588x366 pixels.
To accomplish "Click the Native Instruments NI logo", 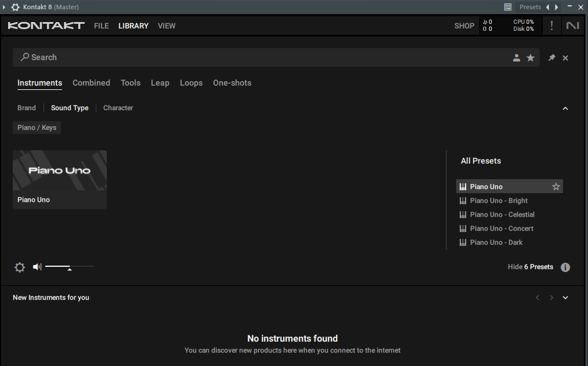I will (573, 26).
